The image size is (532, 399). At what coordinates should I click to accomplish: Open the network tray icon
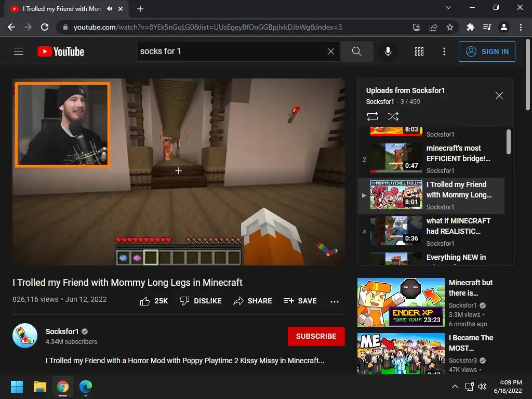click(470, 387)
